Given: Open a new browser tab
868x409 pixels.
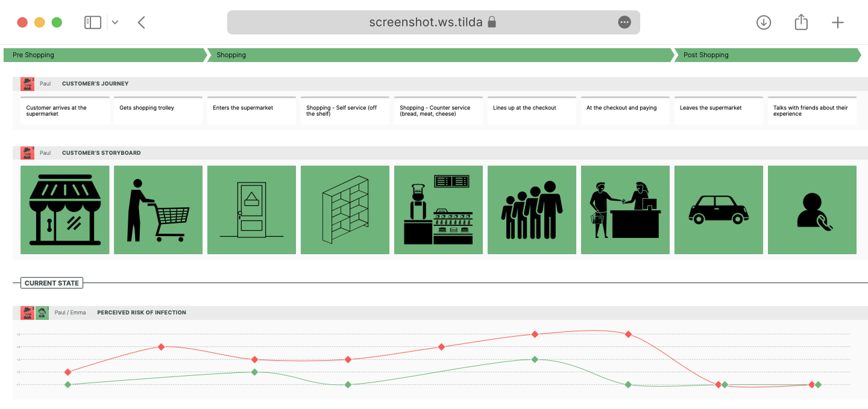Looking at the screenshot, I should coord(838,22).
